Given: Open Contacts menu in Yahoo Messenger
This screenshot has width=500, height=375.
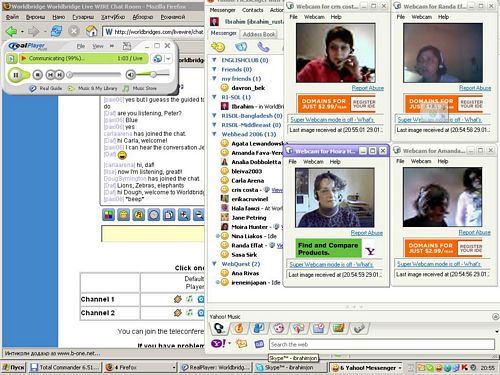Looking at the screenshot, I should click(x=252, y=10).
